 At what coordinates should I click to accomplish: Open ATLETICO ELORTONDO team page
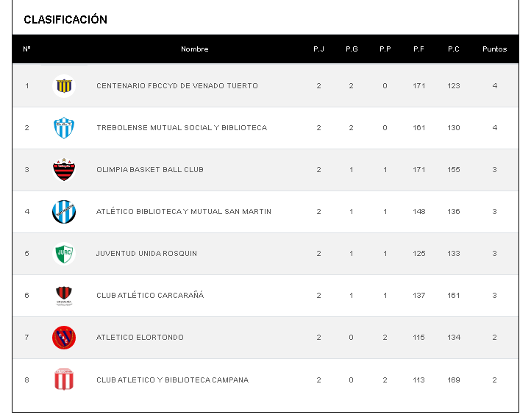tap(140, 338)
